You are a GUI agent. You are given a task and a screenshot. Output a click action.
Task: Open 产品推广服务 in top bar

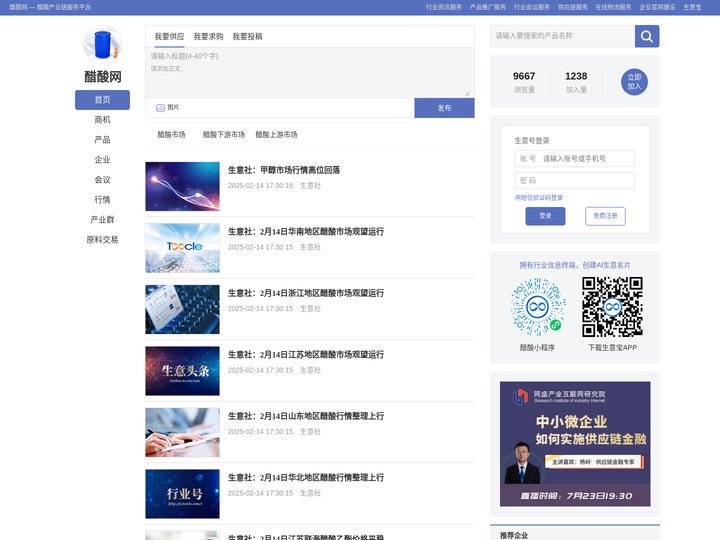coord(488,7)
